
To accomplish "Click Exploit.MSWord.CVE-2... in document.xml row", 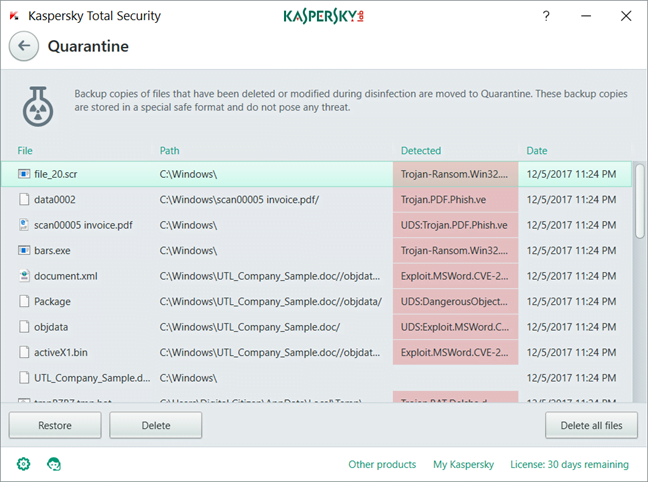I will coord(455,276).
